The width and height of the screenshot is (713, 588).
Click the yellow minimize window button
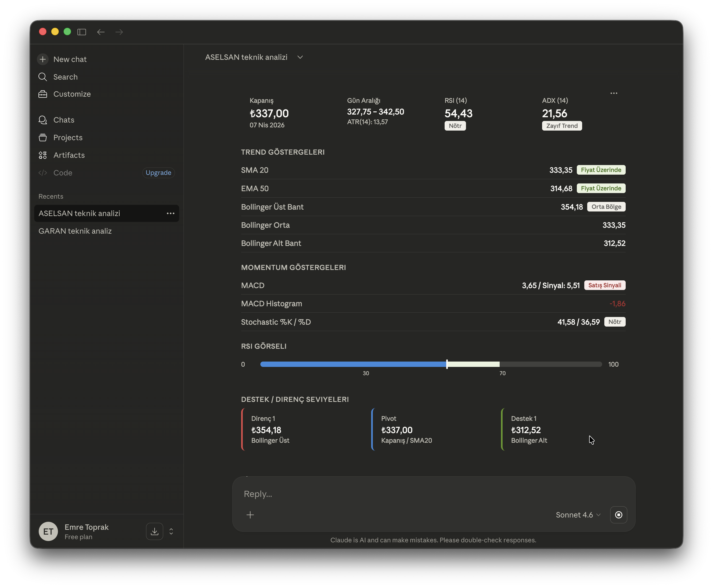click(x=55, y=32)
